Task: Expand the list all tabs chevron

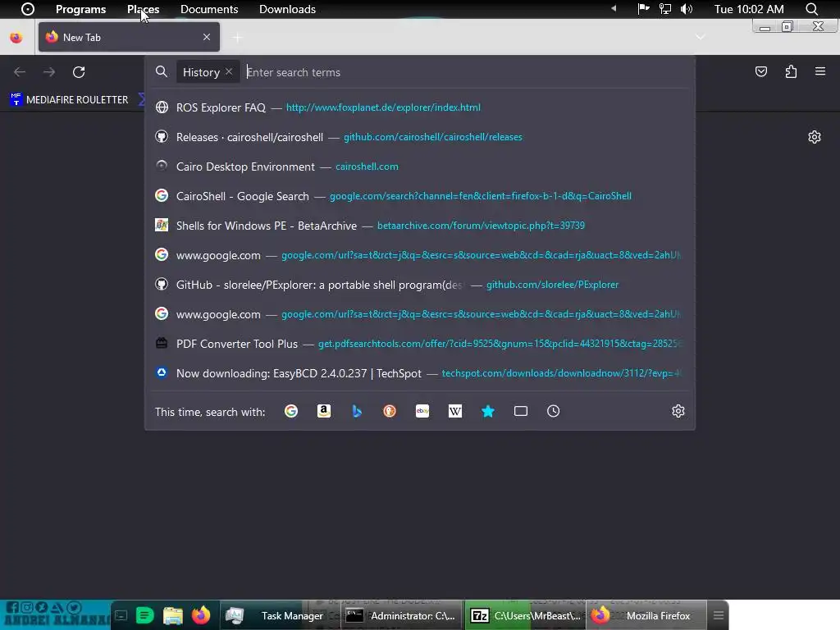Action: tap(701, 37)
